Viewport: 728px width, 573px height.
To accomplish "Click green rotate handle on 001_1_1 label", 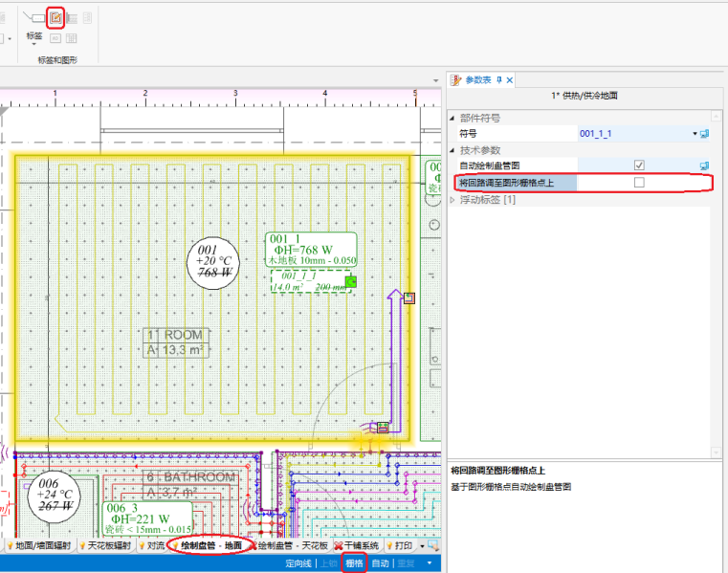I will [x=351, y=282].
